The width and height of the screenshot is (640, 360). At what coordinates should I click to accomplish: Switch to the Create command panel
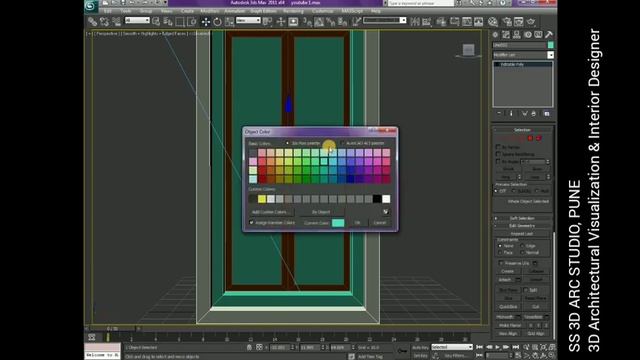click(x=496, y=35)
